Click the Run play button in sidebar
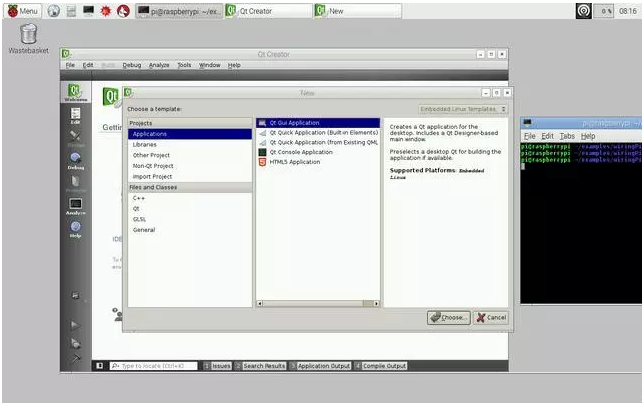 tap(75, 325)
